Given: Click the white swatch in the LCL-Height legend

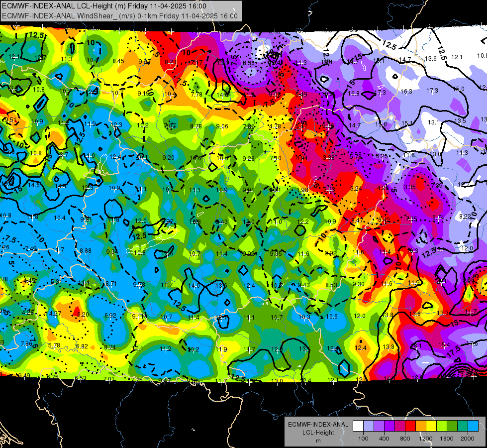Looking at the screenshot, I should point(358,426).
